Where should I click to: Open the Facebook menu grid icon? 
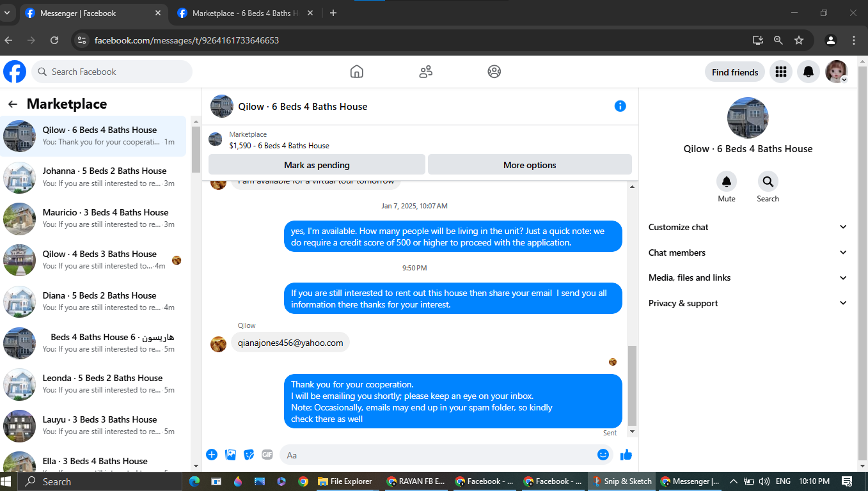pos(780,72)
